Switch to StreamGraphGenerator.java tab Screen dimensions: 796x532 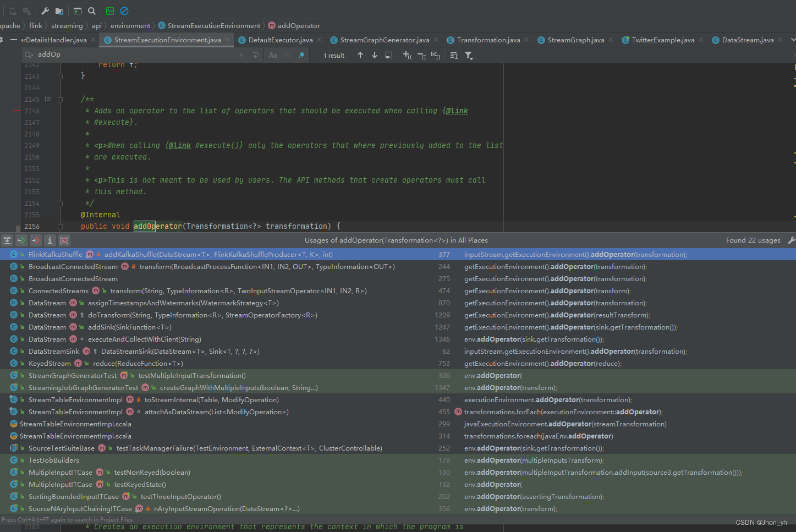[x=385, y=40]
